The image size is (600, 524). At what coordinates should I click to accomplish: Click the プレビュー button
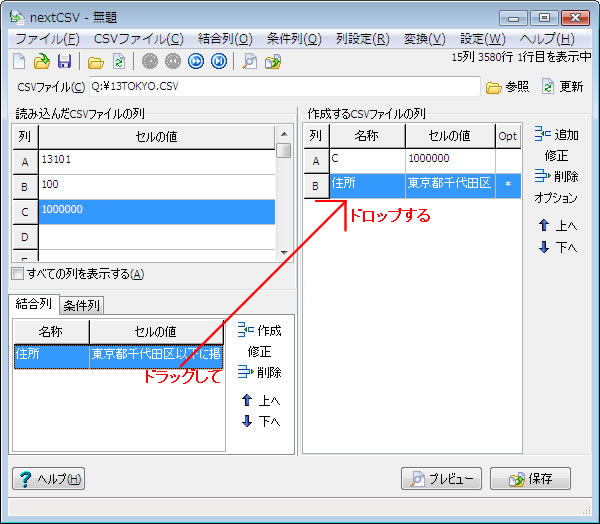tap(442, 478)
